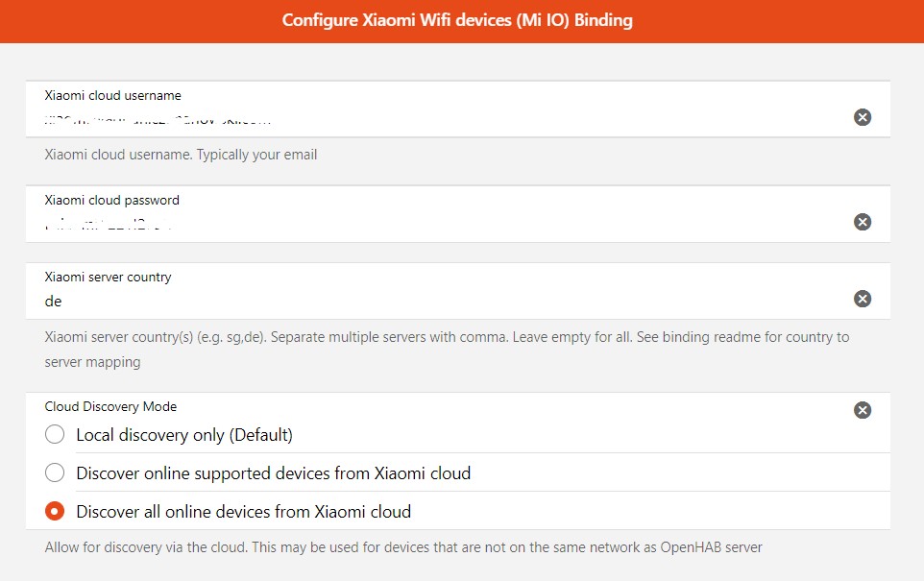Select Discover online supported devices radio

(x=55, y=472)
